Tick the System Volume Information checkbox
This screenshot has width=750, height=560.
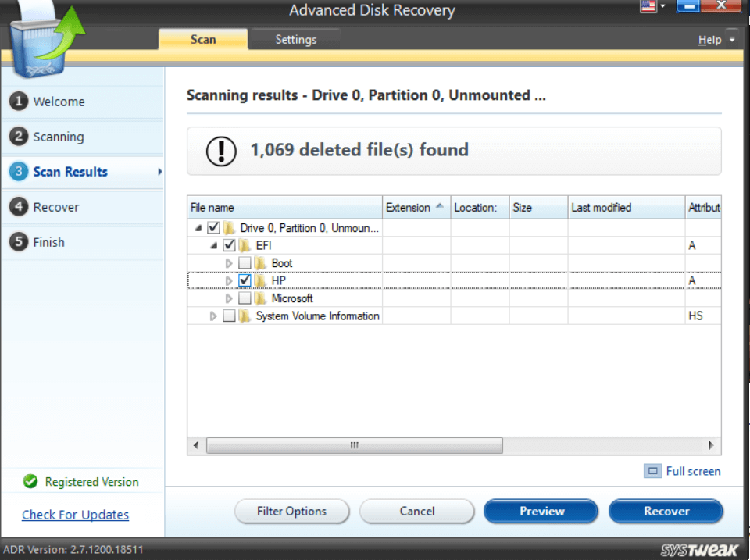(229, 316)
